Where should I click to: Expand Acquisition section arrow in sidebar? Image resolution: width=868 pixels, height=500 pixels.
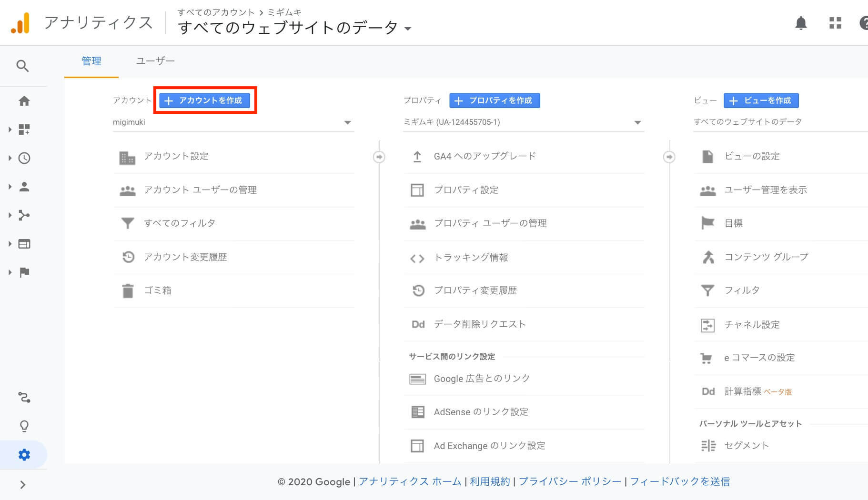(x=10, y=215)
